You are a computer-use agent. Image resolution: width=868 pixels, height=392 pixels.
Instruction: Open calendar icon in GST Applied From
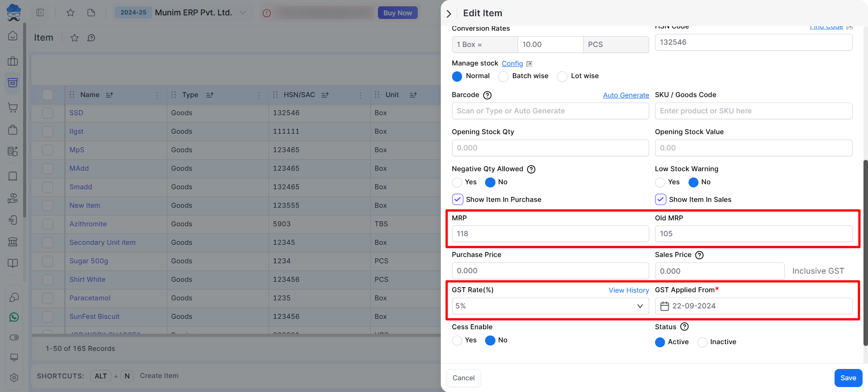tap(664, 306)
